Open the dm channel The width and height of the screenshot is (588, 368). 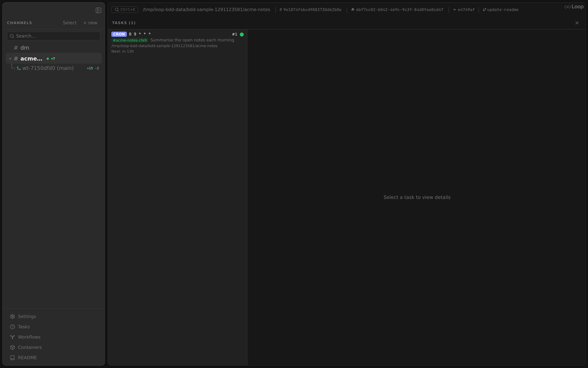[x=53, y=48]
